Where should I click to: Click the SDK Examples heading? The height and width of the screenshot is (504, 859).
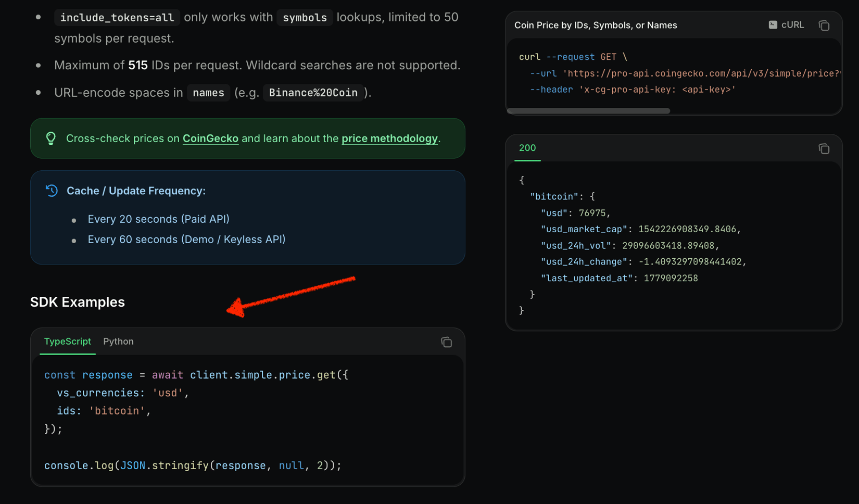click(78, 302)
